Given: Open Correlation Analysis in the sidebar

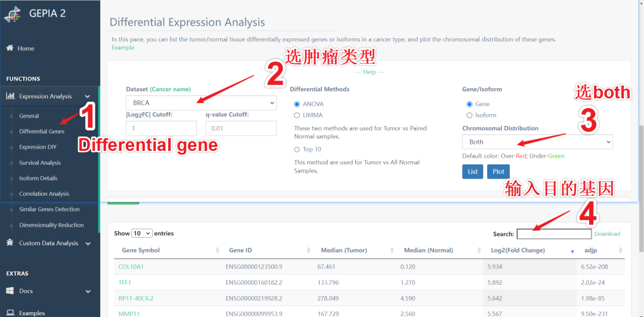Looking at the screenshot, I should coord(44,193).
